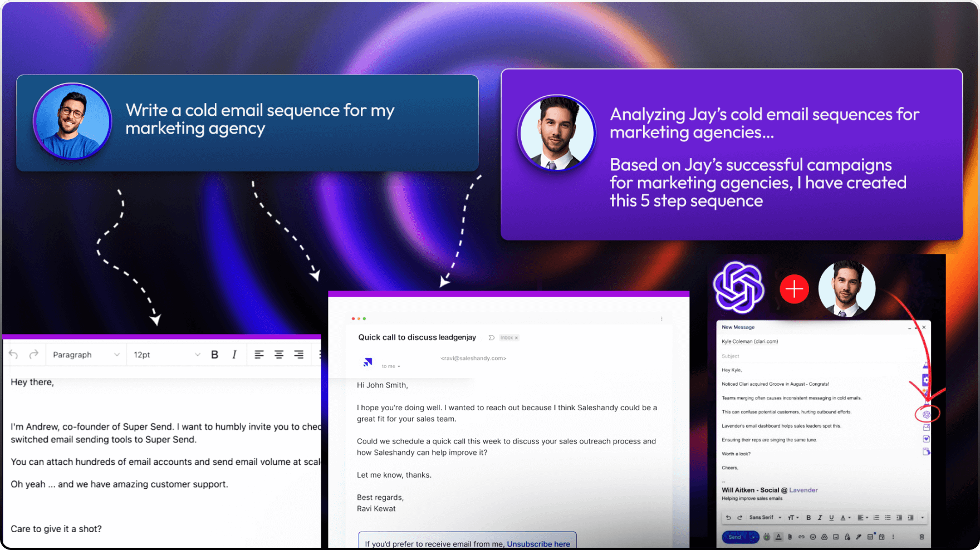980x550 pixels.
Task: Discard the draft with the trash icon
Action: [x=922, y=537]
